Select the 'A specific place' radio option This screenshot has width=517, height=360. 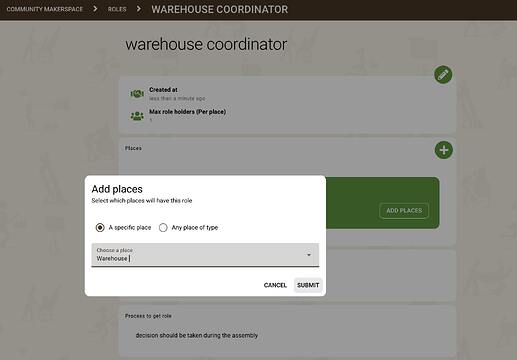100,228
